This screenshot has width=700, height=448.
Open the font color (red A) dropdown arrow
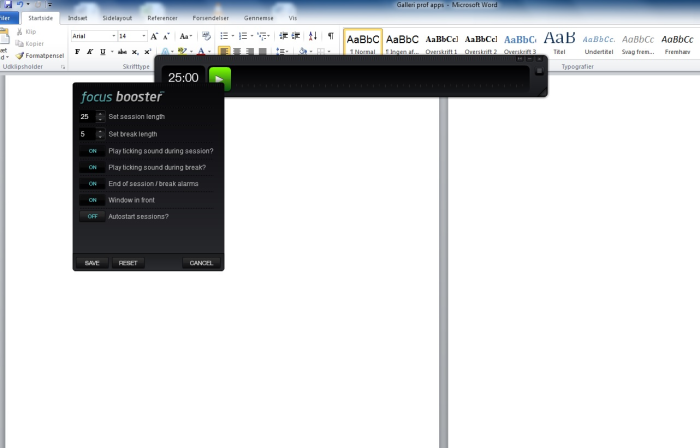pyautogui.click(x=209, y=52)
